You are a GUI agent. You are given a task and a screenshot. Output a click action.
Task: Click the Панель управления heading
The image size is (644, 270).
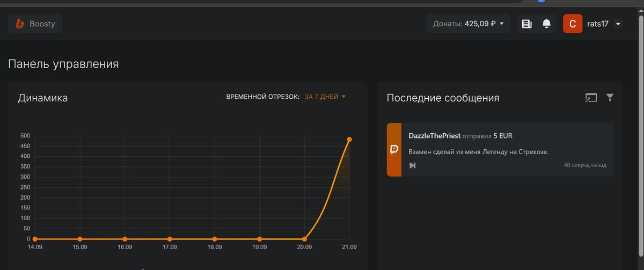63,64
